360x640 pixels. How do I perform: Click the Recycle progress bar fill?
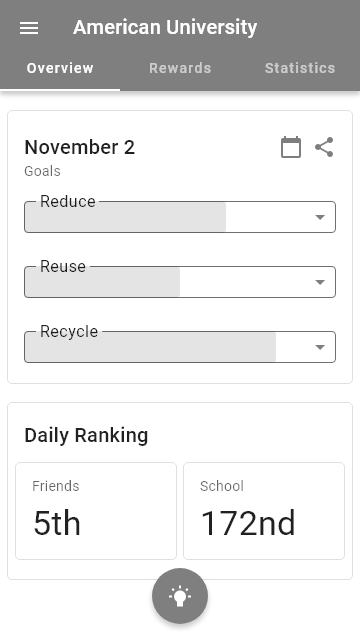151,347
